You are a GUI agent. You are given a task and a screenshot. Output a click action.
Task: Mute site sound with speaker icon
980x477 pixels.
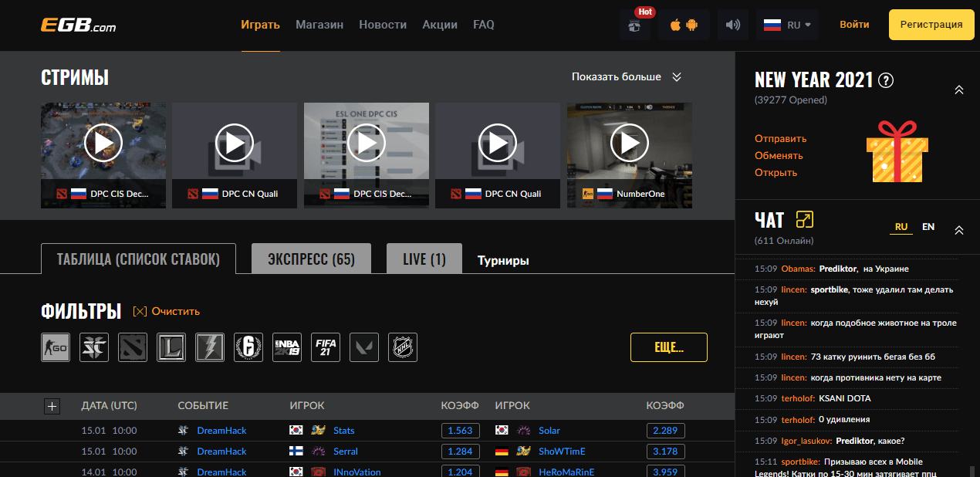coord(732,25)
